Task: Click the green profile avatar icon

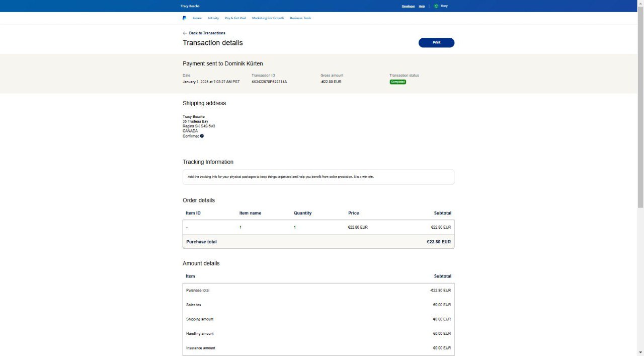Action: pos(436,6)
